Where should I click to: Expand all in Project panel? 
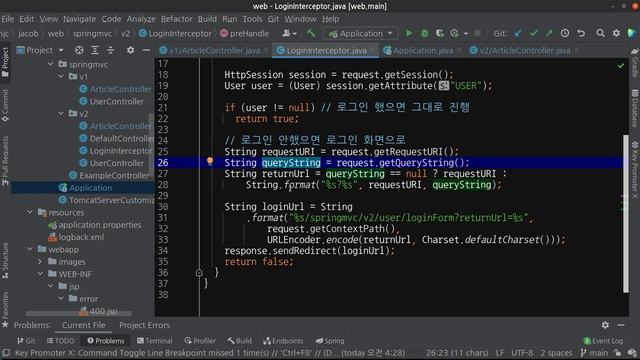coord(95,50)
